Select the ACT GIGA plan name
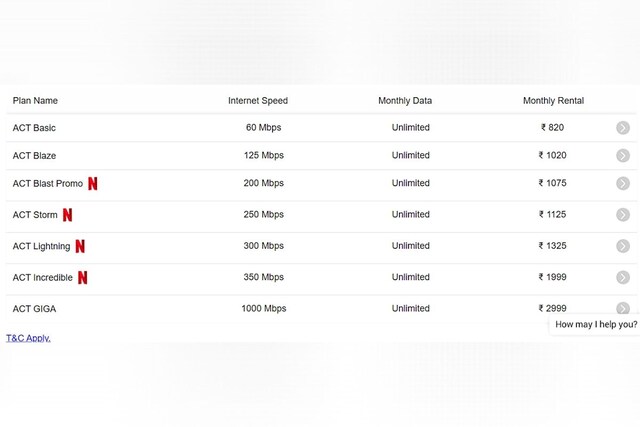The width and height of the screenshot is (640, 427). click(34, 309)
